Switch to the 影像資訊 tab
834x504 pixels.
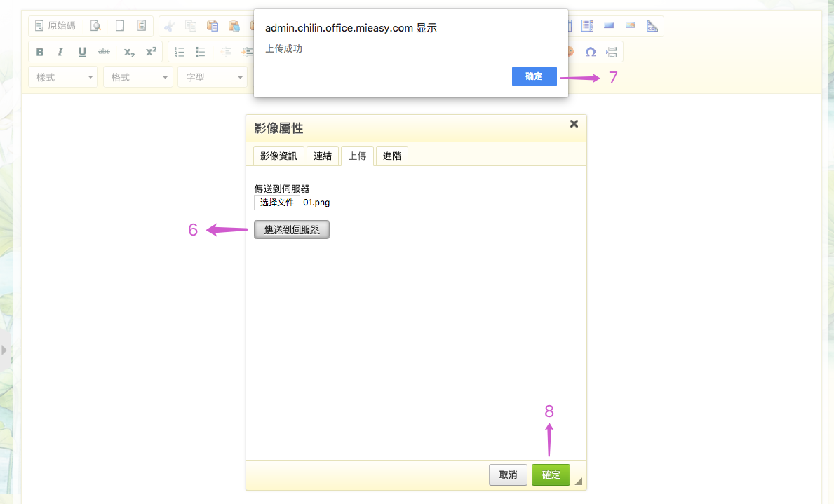coord(278,156)
